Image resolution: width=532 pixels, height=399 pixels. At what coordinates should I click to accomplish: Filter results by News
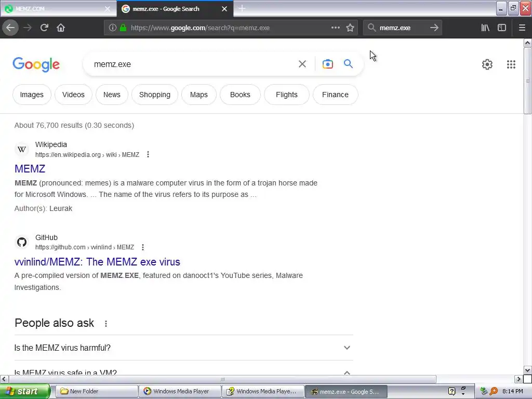tap(112, 95)
